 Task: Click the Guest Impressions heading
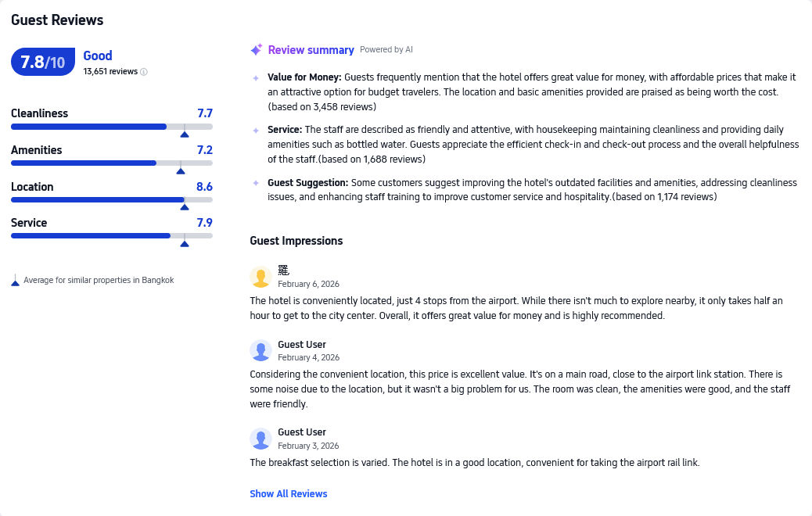pos(296,241)
